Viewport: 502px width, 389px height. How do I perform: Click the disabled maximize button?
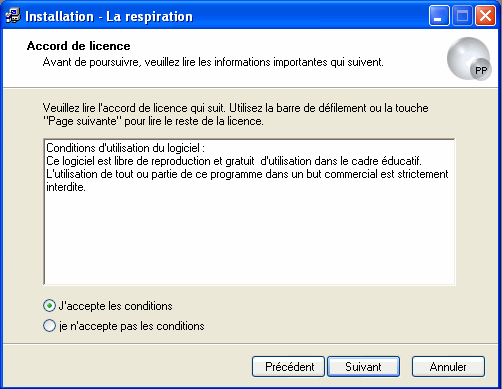pos(462,16)
